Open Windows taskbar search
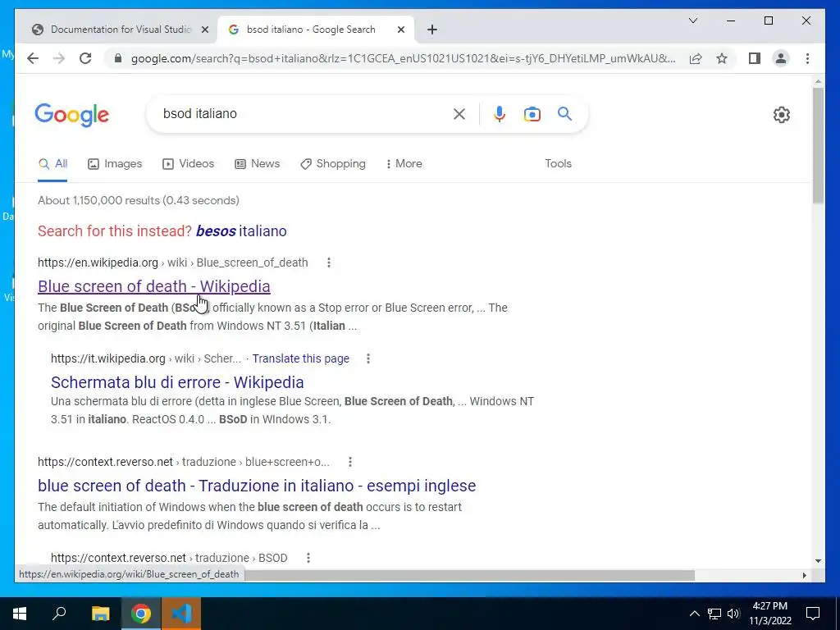840x630 pixels. [x=59, y=614]
